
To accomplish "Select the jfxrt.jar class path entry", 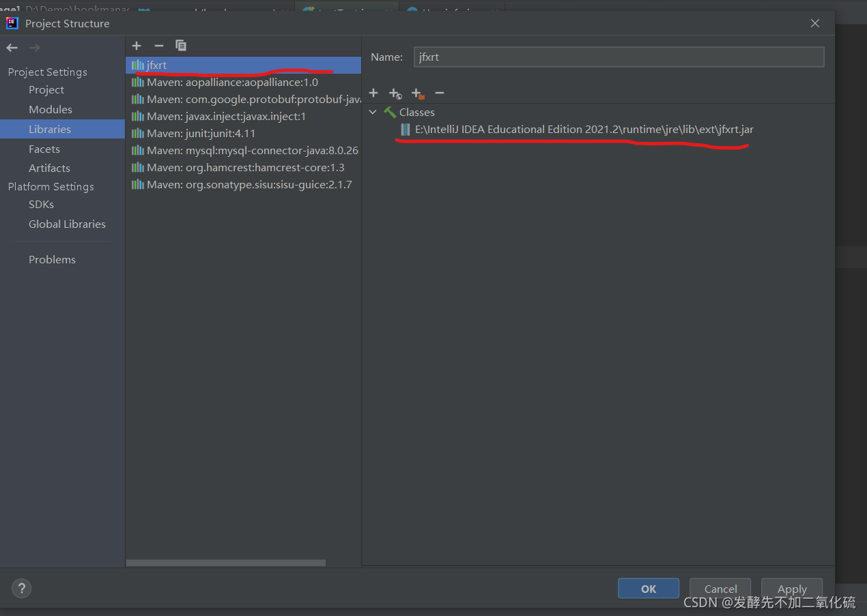I will pos(584,129).
